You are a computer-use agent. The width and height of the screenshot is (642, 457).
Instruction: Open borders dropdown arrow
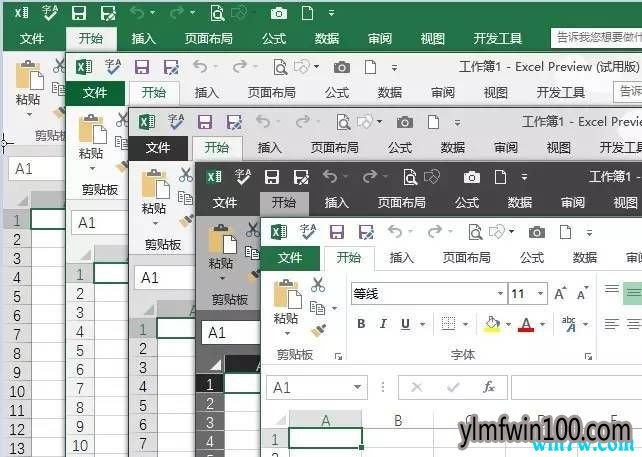pos(465,324)
